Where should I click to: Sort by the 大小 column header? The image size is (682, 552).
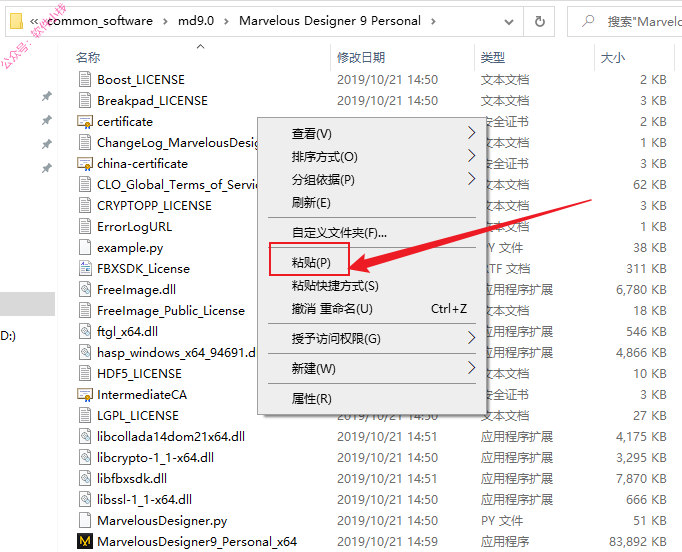point(612,57)
